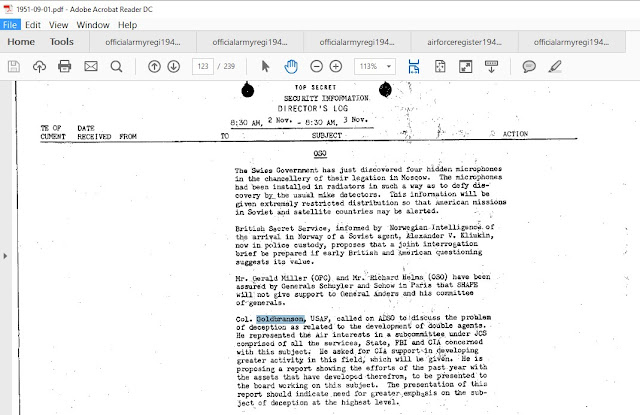Open the last officialarmyregi194... document tab
This screenshot has height=415, width=640.
click(571, 42)
